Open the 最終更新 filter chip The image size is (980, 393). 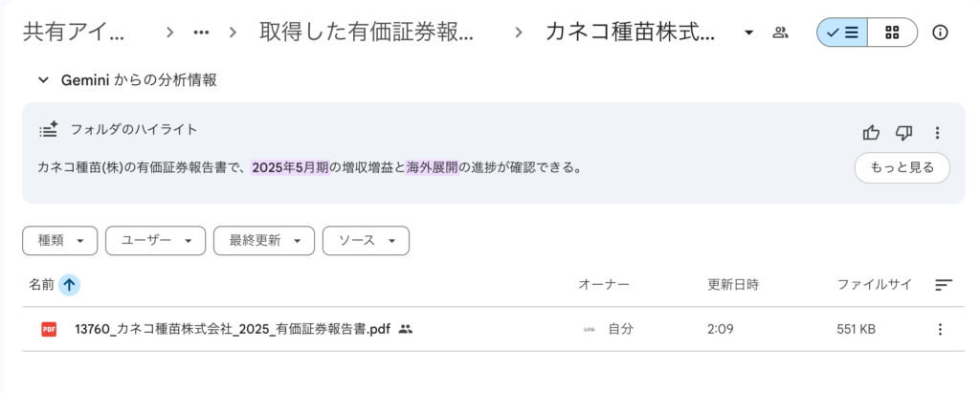264,241
